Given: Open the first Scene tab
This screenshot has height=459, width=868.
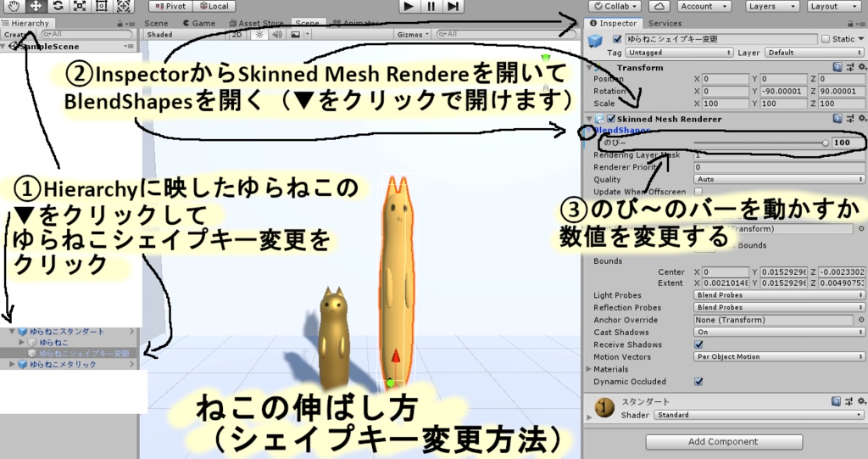Looking at the screenshot, I should 156,23.
